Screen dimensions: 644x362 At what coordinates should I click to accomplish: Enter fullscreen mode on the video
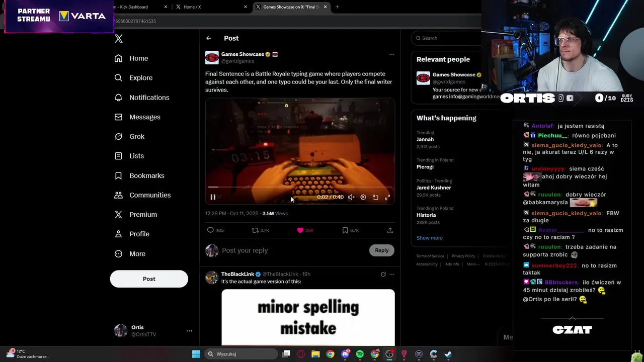point(387,197)
